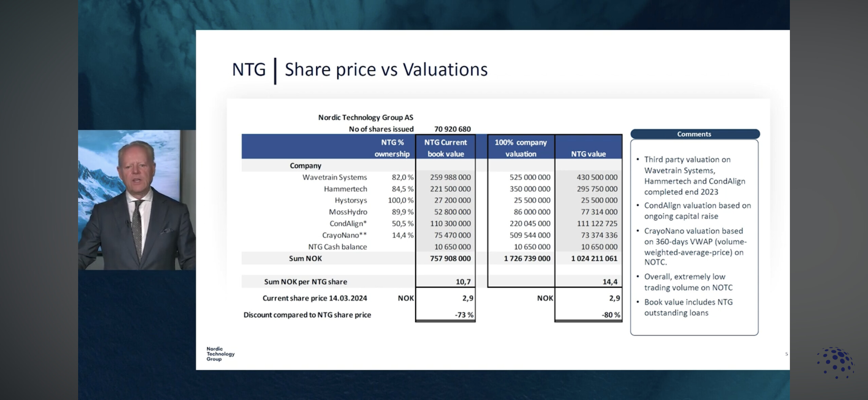The height and width of the screenshot is (400, 868).
Task: Select the 'Hammertech' row label
Action: click(x=345, y=189)
